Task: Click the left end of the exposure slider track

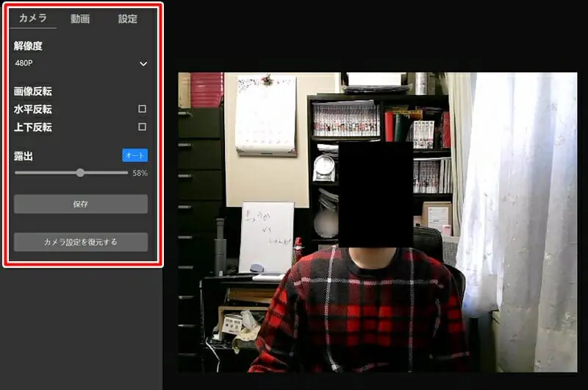Action: pos(17,173)
